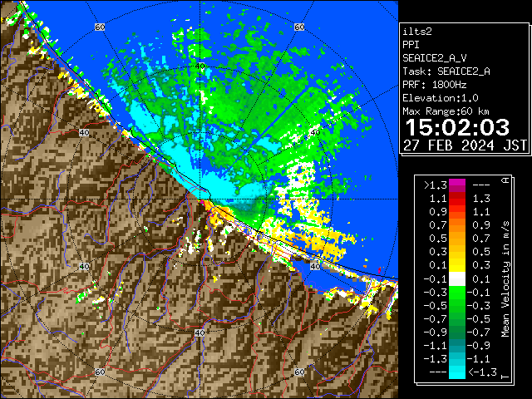
Task: Click the <-1.3 legend label
Action: tap(482, 372)
